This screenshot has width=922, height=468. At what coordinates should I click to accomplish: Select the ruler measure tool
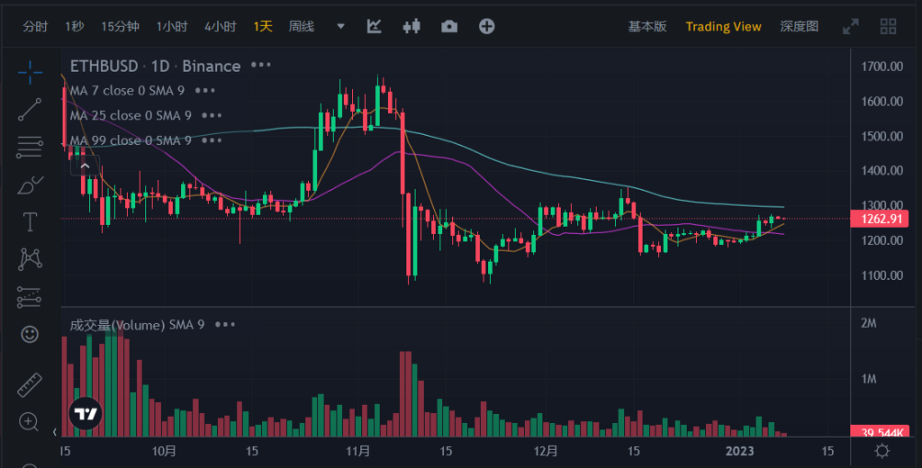(x=30, y=385)
